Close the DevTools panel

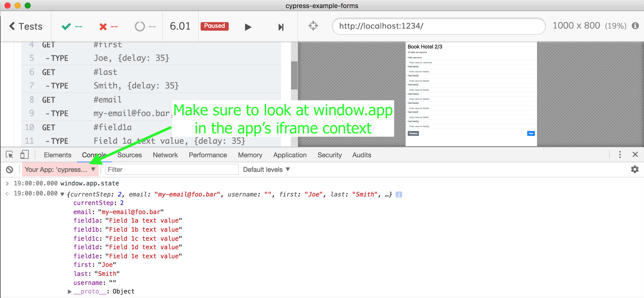[x=635, y=155]
